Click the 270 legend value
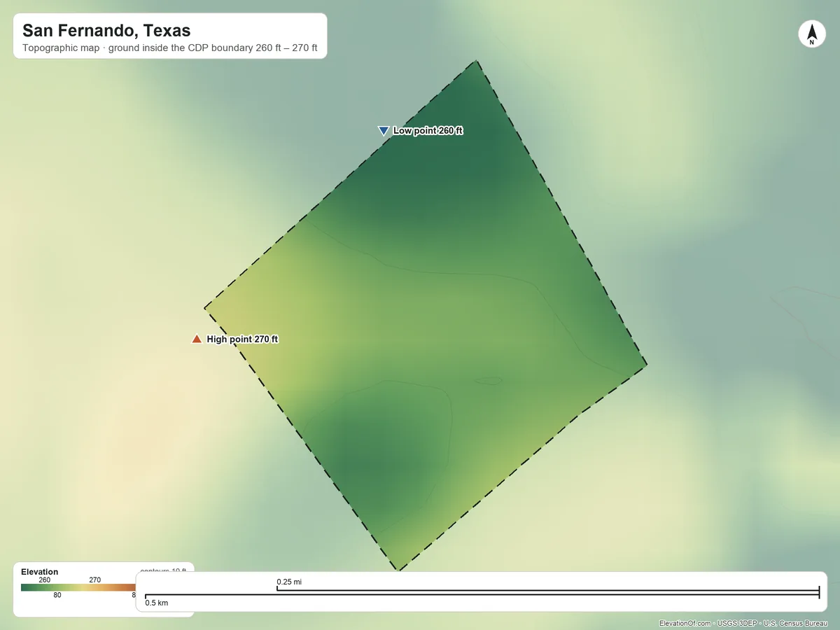The height and width of the screenshot is (630, 840). click(x=95, y=580)
